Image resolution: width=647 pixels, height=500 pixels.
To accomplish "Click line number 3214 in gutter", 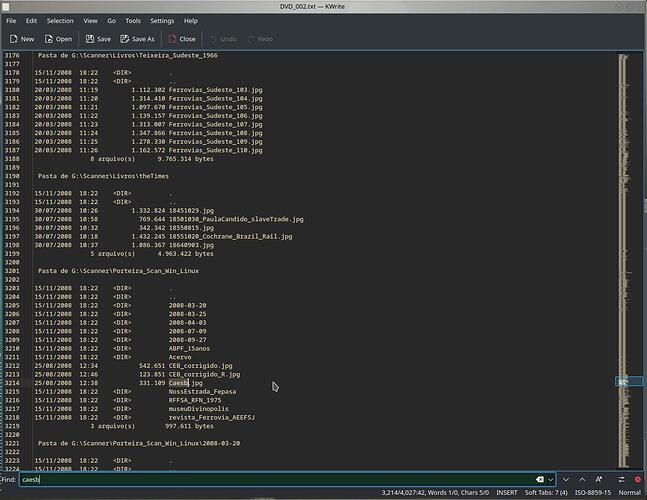I will click(x=12, y=383).
